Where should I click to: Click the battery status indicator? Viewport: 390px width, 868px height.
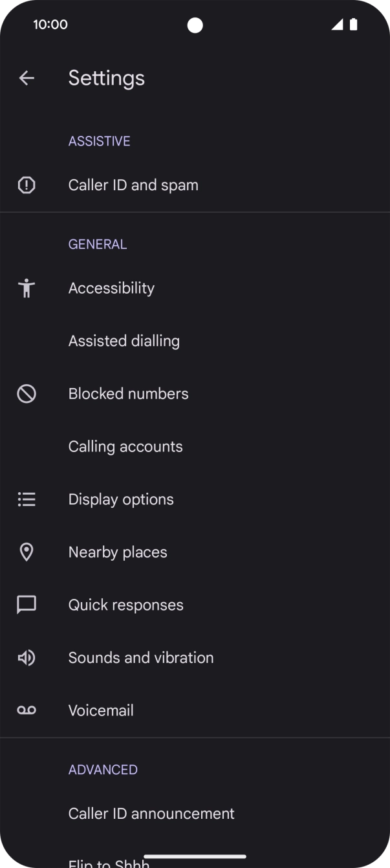pos(353,24)
